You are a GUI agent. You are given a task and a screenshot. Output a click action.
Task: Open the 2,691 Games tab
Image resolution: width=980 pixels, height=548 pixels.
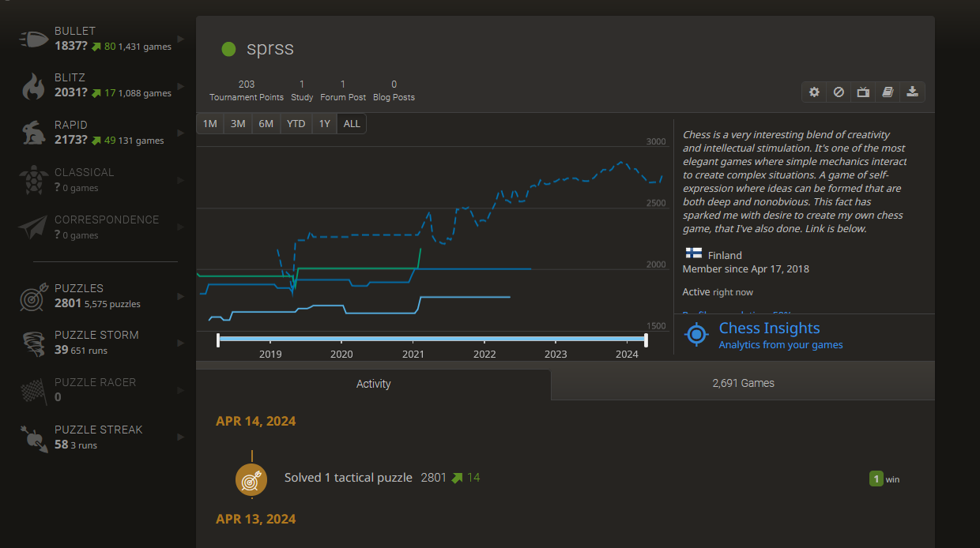coord(743,384)
